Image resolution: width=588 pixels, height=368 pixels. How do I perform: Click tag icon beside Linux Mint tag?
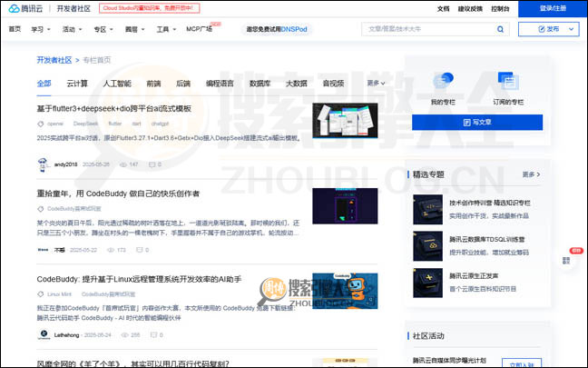tap(41, 294)
